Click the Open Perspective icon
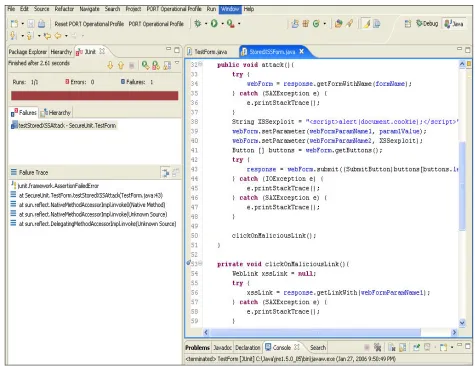Image resolution: width=475 pixels, height=366 pixels. coord(407,24)
